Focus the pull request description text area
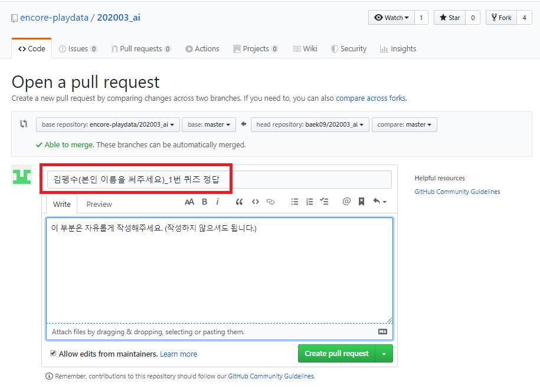This screenshot has height=392, width=540. [x=220, y=270]
